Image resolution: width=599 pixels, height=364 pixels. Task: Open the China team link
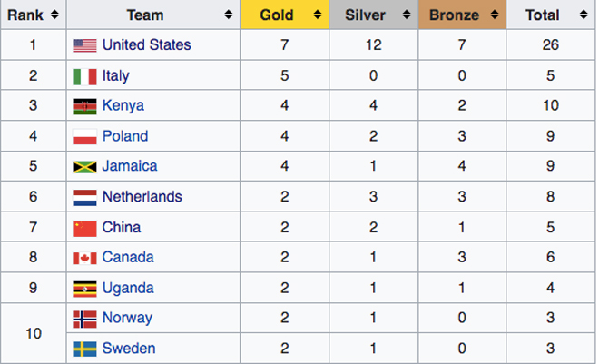pos(122,228)
